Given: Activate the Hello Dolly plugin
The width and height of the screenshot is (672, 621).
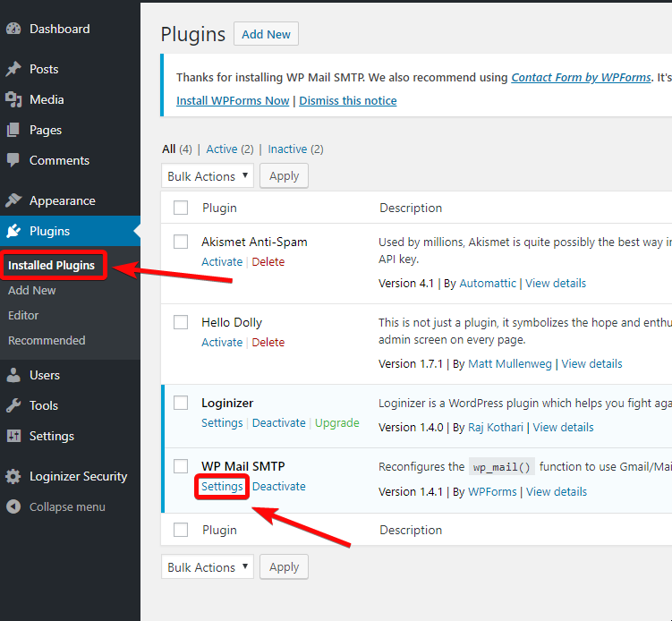Looking at the screenshot, I should tap(222, 342).
